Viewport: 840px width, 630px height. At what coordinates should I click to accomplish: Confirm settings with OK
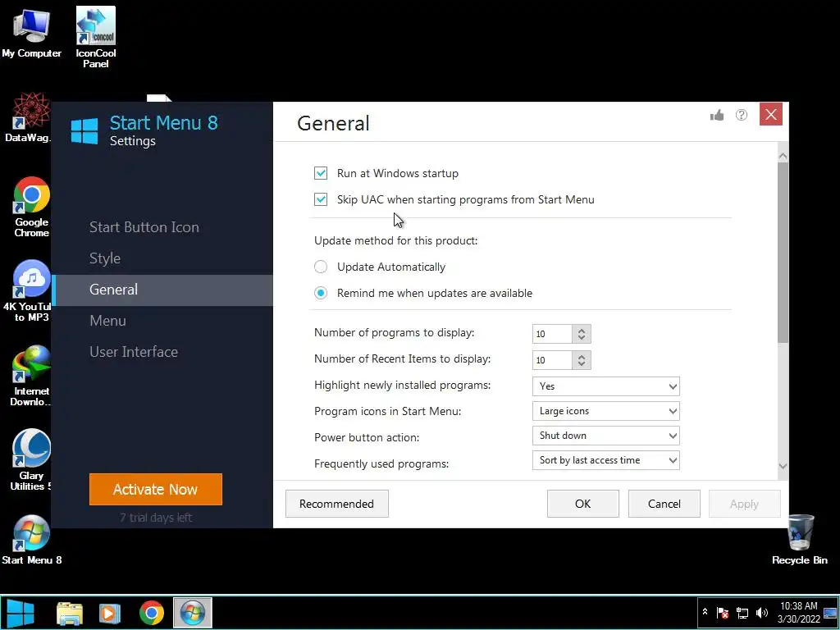pyautogui.click(x=583, y=504)
